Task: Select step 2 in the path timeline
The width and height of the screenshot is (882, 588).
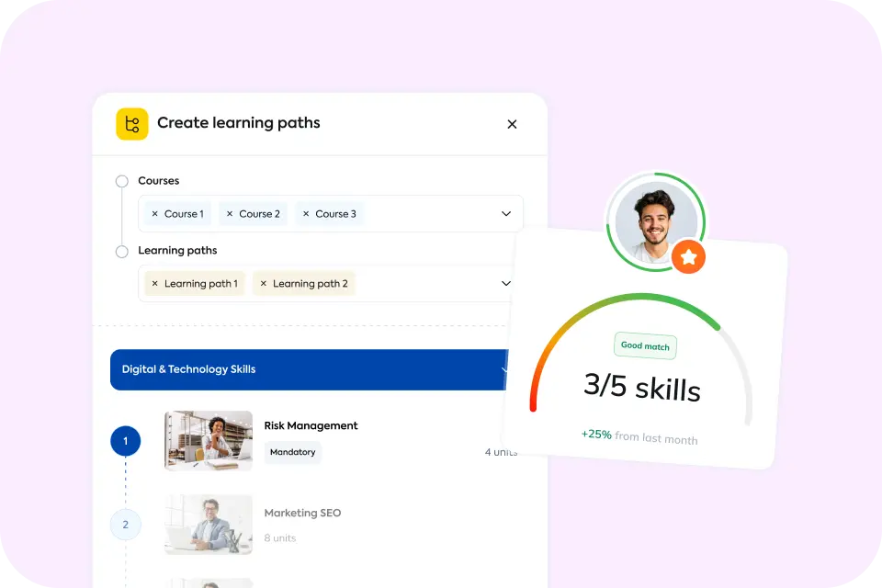Action: click(126, 526)
